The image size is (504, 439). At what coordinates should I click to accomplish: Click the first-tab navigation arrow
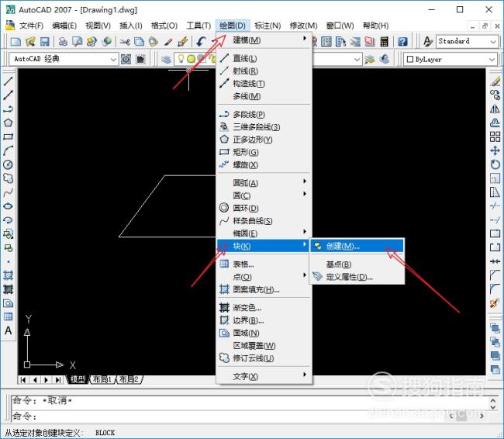[x=22, y=380]
